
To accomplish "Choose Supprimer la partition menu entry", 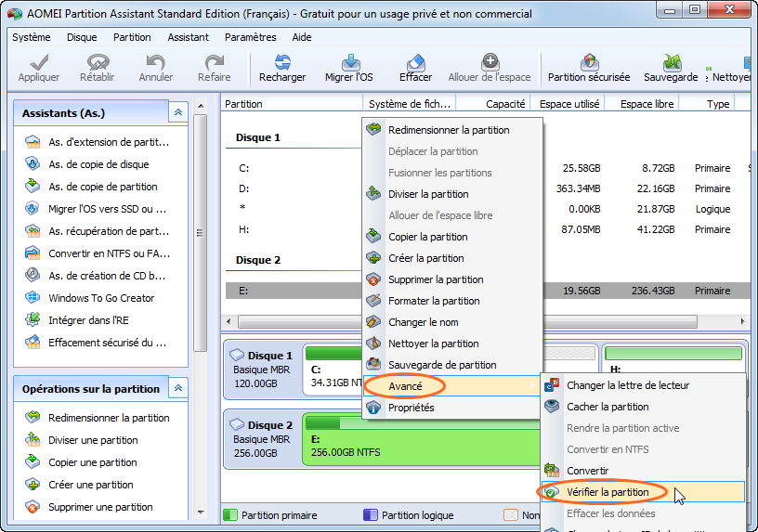I will pos(451,279).
